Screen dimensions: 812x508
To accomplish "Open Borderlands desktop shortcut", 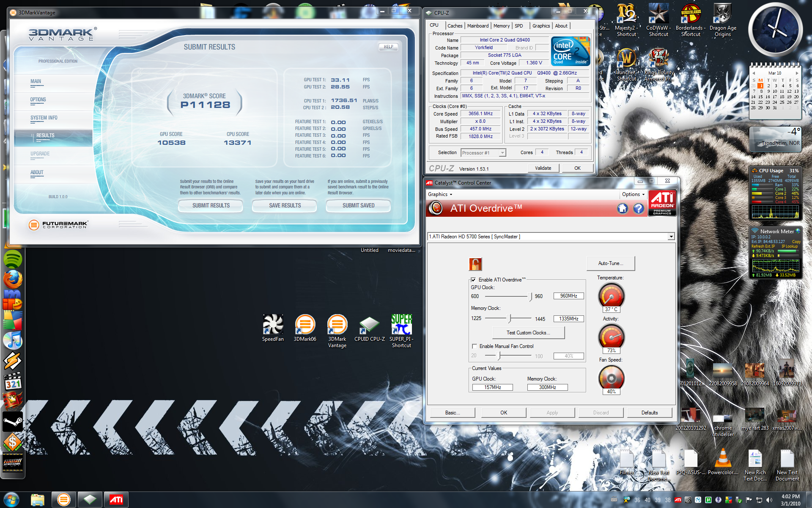I will pos(691,20).
